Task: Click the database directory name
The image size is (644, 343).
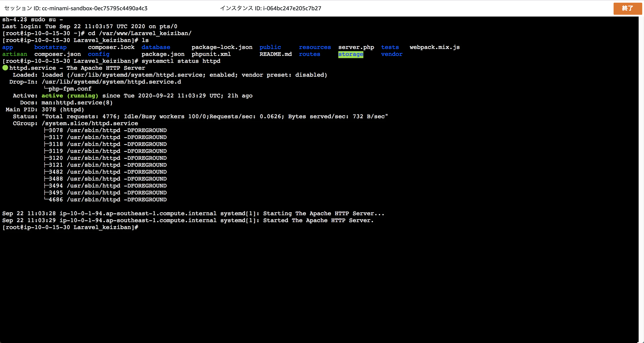Action: point(156,47)
